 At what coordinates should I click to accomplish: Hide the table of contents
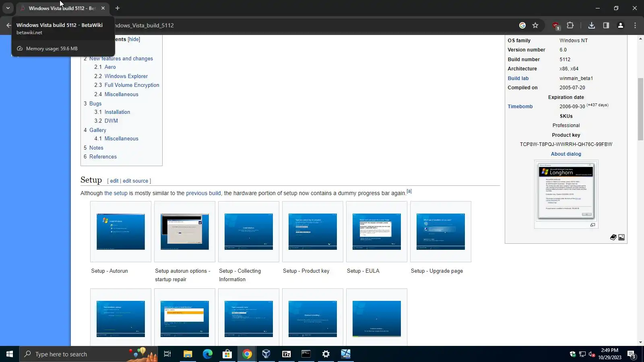(x=134, y=39)
